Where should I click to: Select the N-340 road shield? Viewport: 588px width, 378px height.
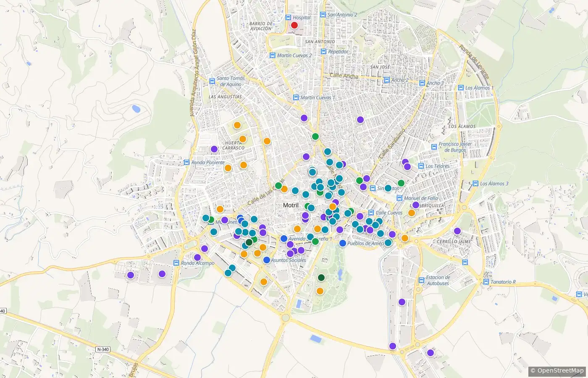(102, 349)
